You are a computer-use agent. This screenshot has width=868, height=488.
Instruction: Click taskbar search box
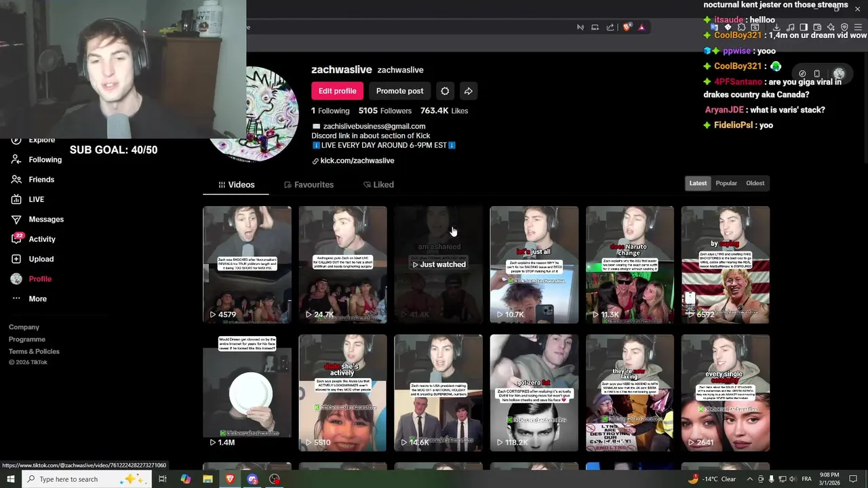point(87,479)
